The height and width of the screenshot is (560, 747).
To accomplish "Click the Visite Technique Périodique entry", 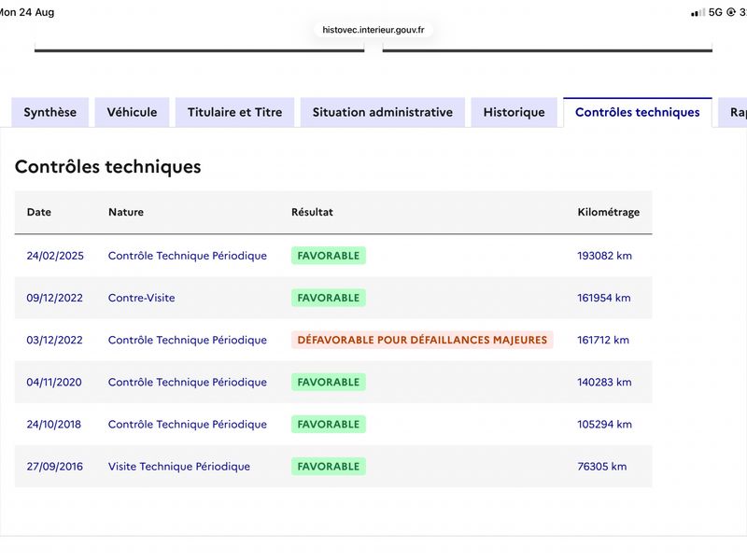I will tap(179, 467).
